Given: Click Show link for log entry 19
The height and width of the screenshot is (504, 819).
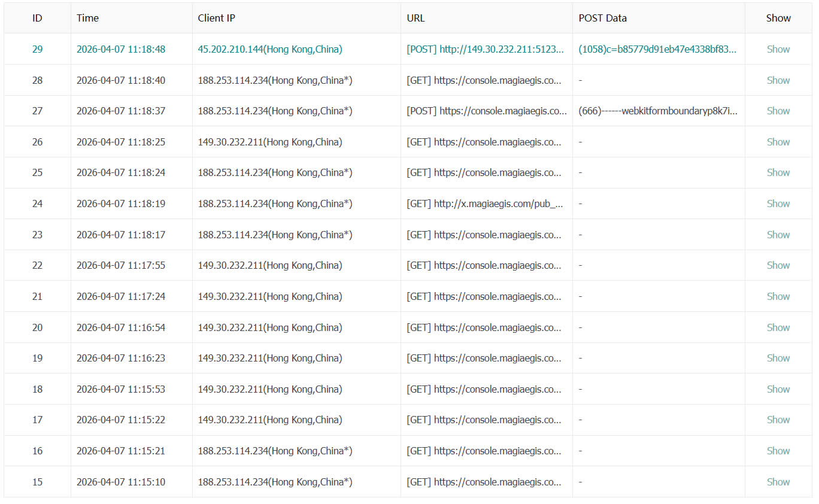Looking at the screenshot, I should pos(778,358).
